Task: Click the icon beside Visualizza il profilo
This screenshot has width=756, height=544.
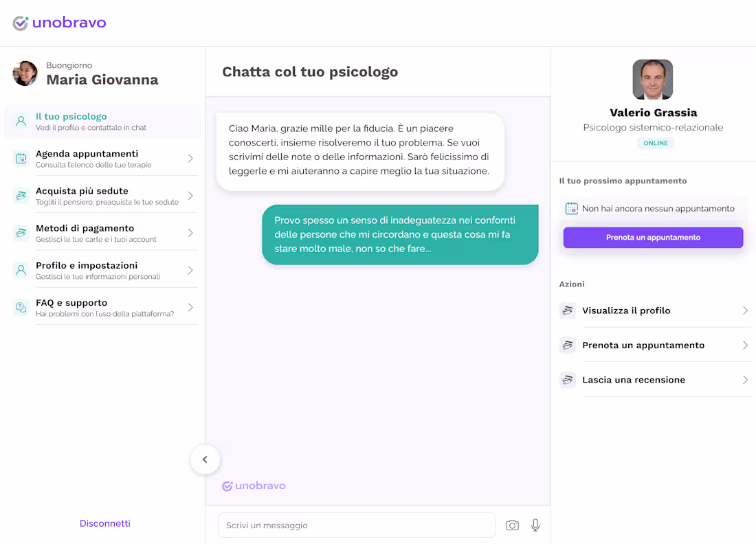Action: (568, 310)
